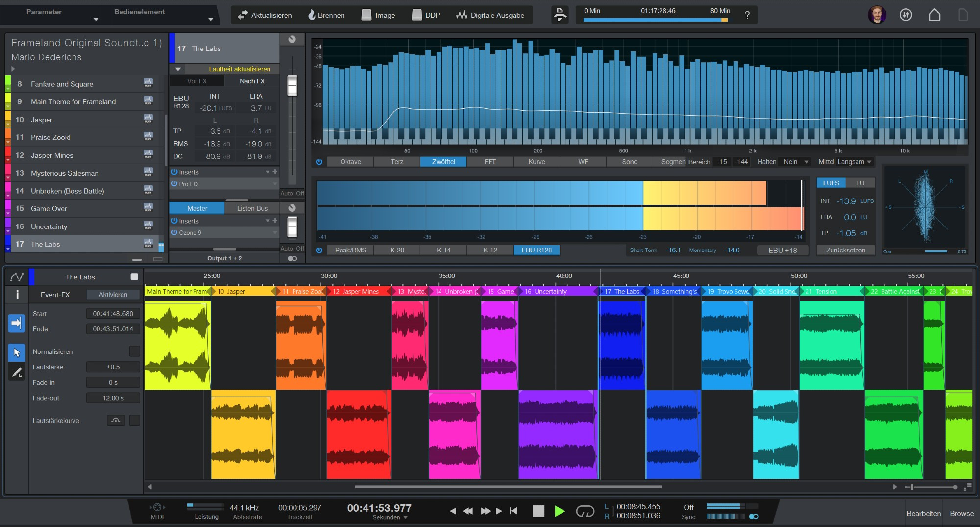Click the Aktualisieren toolbar button
The width and height of the screenshot is (980, 527).
(x=265, y=15)
